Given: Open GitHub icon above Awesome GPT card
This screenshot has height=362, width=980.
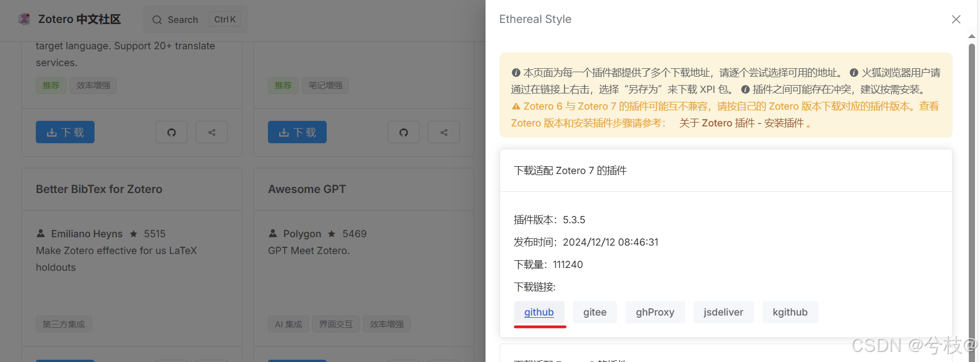Looking at the screenshot, I should [x=403, y=132].
